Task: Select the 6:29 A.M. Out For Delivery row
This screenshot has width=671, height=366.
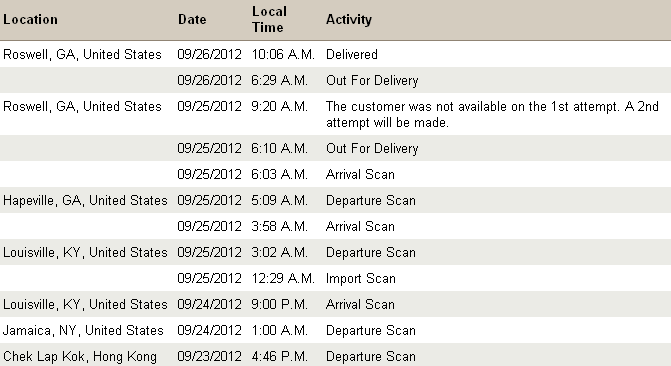Action: point(336,80)
